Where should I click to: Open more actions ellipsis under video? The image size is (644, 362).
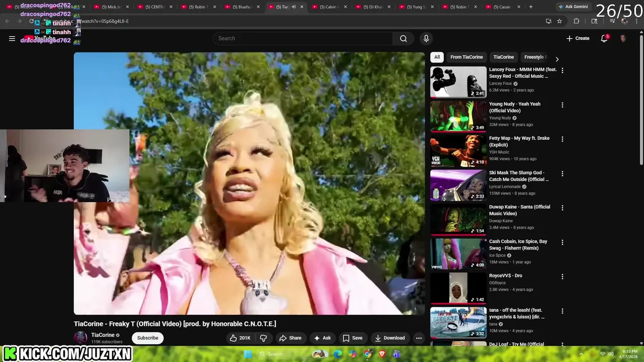click(x=419, y=338)
